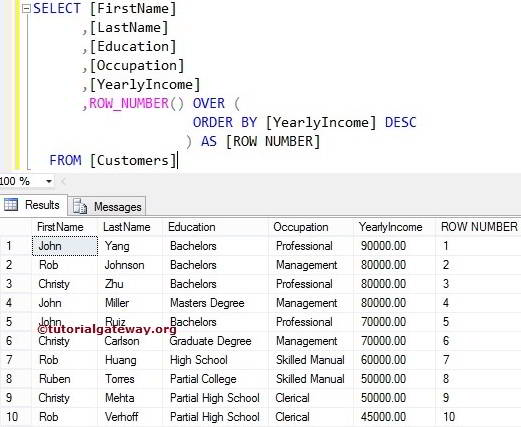Screen dimensions: 521x427
Task: Collapse the SELECT statement outline toggle
Action: (26, 9)
